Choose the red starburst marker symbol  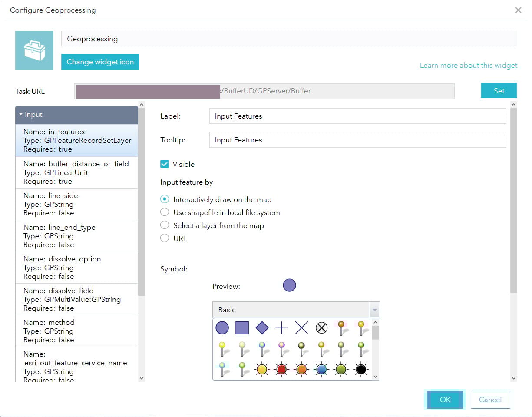coord(281,369)
